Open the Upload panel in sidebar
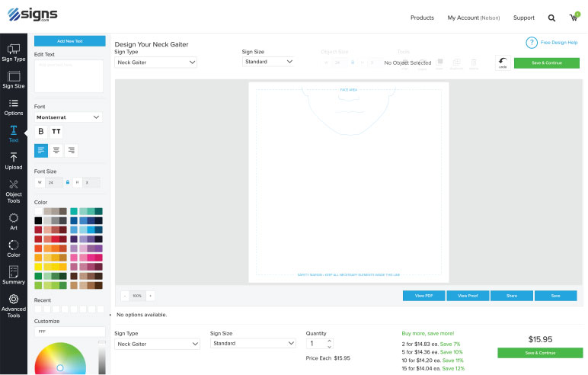The height and width of the screenshot is (375, 588). (x=14, y=160)
